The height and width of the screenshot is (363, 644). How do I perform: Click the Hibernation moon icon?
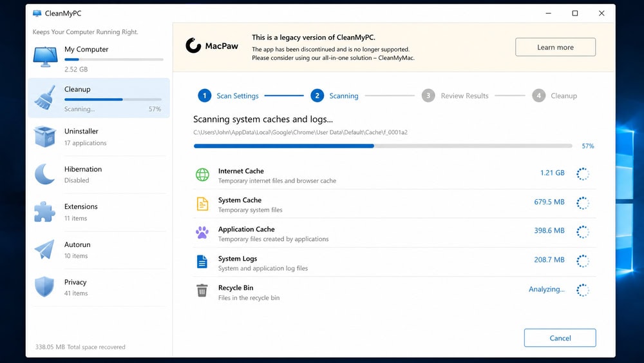pos(44,174)
